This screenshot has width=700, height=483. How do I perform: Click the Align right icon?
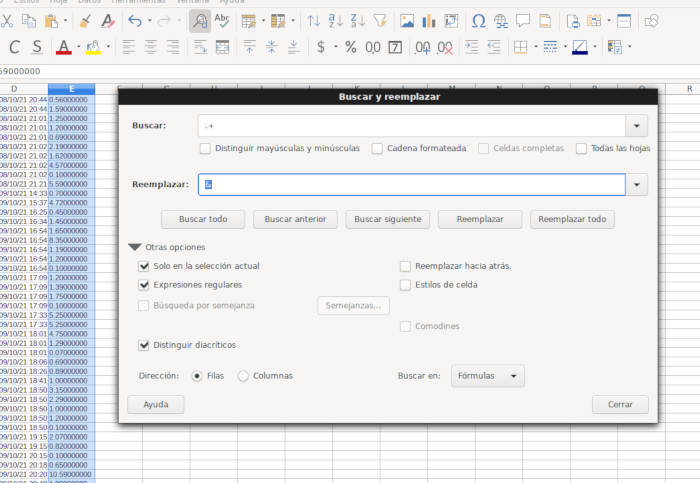[173, 47]
